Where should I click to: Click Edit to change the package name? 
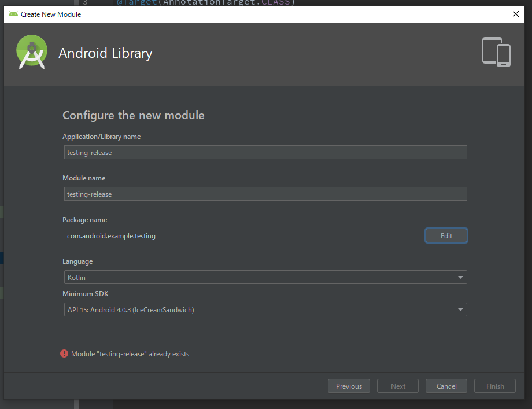(x=446, y=235)
